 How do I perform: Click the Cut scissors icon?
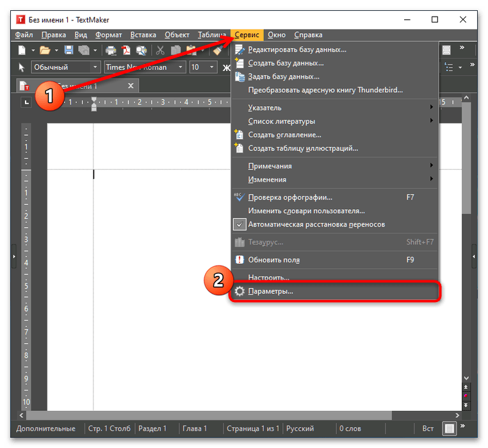160,50
